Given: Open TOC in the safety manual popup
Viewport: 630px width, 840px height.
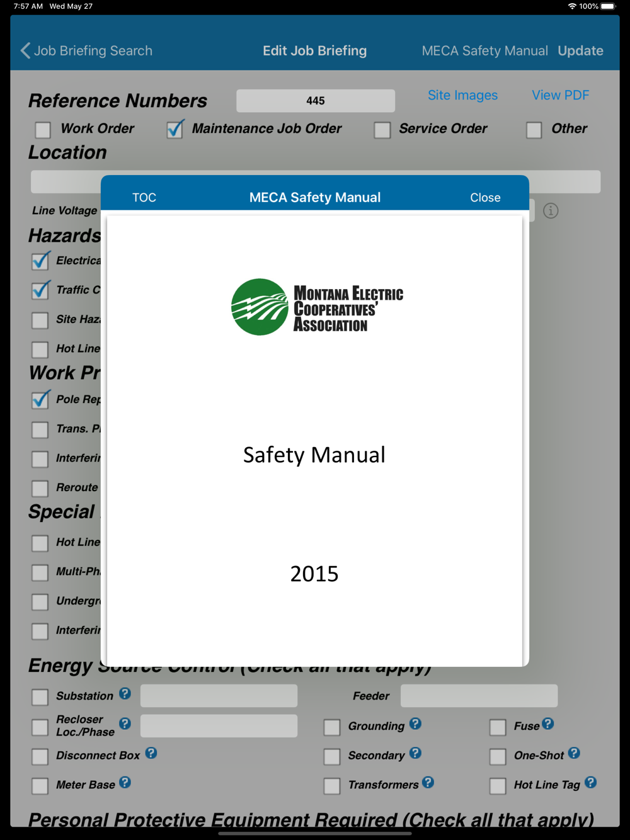Looking at the screenshot, I should [x=144, y=197].
